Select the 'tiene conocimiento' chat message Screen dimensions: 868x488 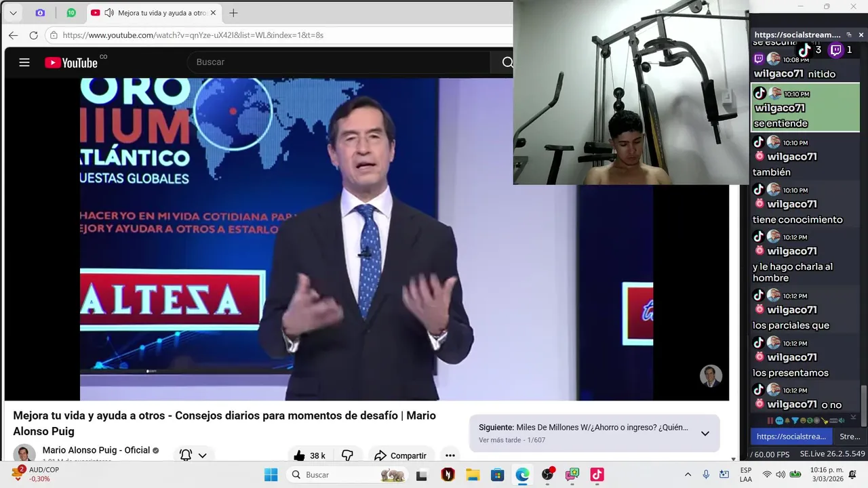coord(805,204)
